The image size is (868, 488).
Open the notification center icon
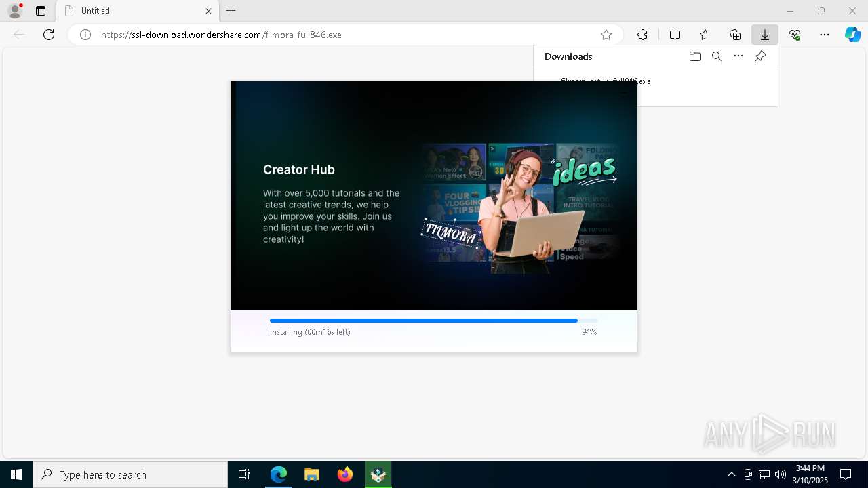[846, 474]
